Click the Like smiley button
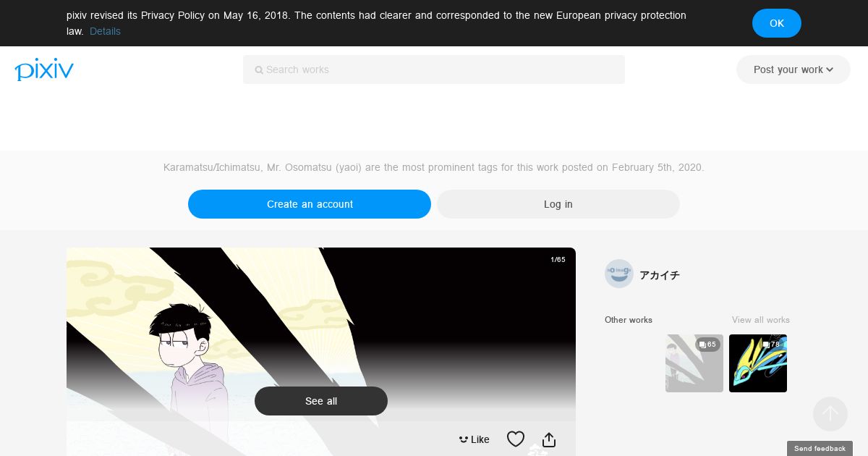This screenshot has width=868, height=456. click(475, 439)
